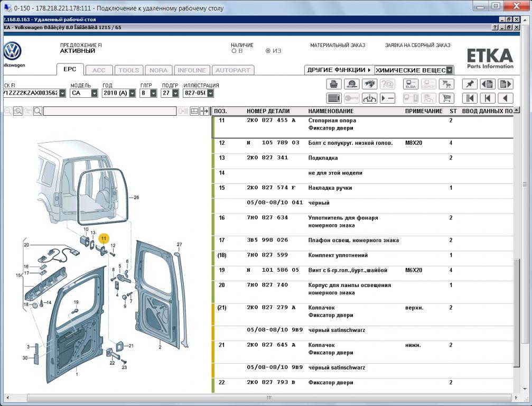Click the scroll-up arrow of the parts list
Screen dimensions: 532x406
tap(516, 110)
